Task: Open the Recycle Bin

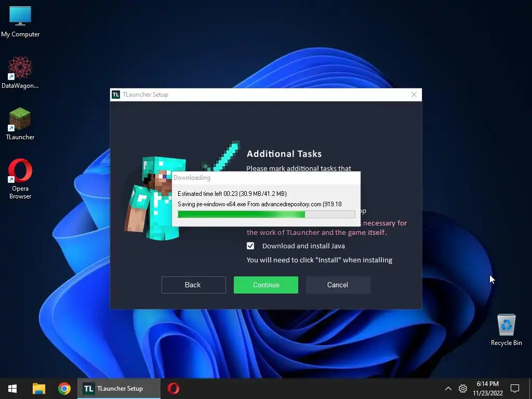Action: tap(506, 330)
